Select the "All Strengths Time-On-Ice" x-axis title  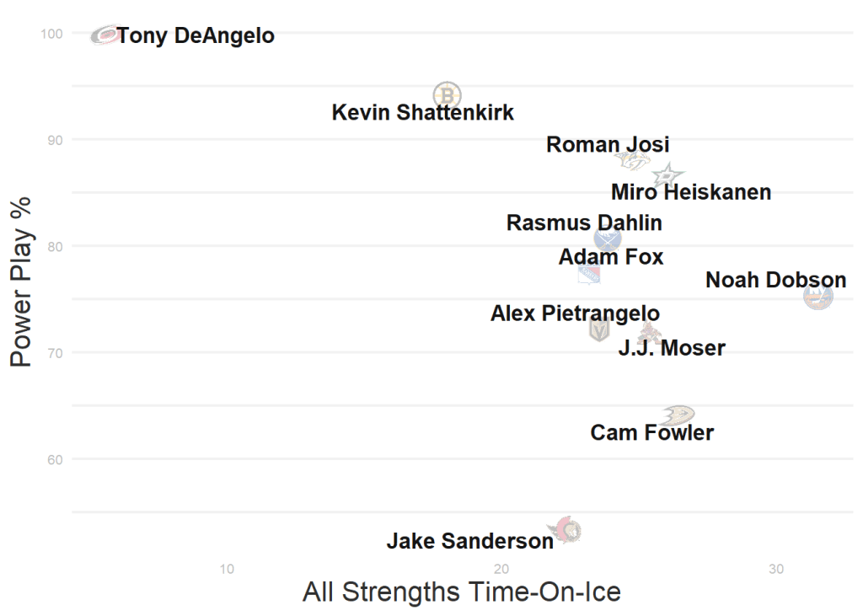tap(461, 592)
